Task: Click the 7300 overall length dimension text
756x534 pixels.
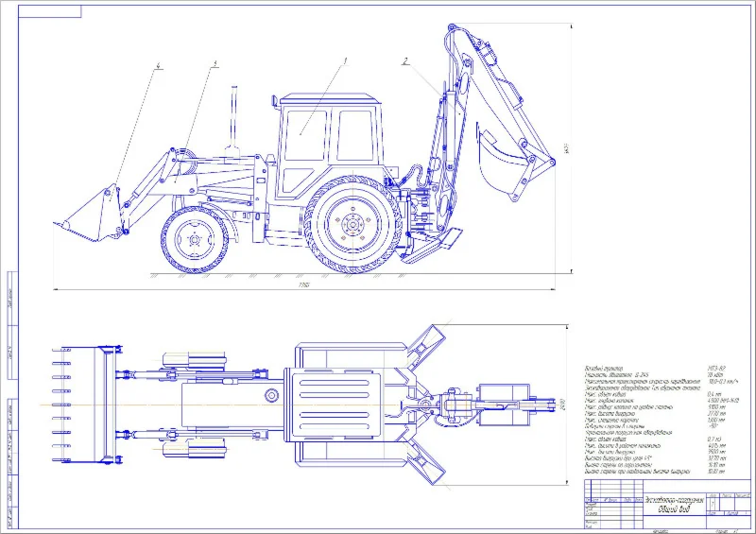Action: pyautogui.click(x=303, y=284)
